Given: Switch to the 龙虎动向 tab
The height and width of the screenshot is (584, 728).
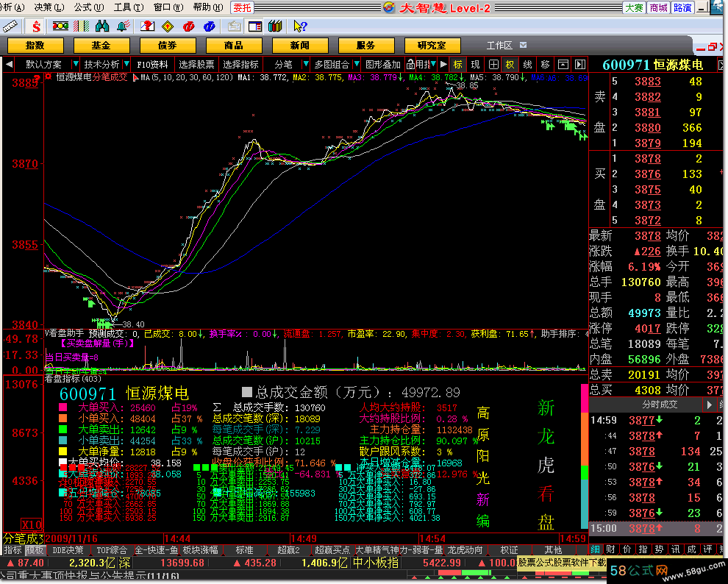Looking at the screenshot, I should (x=465, y=550).
